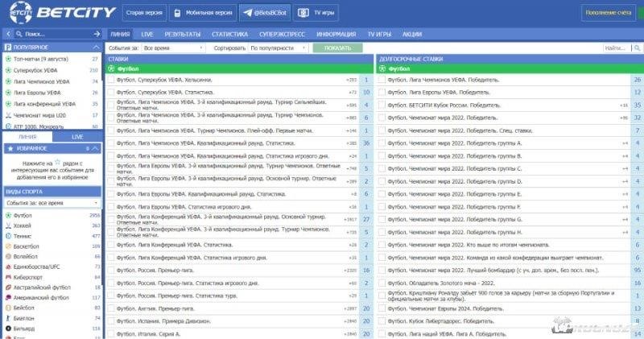
Task: Collapse the Избранное section chevron
Action: click(95, 148)
